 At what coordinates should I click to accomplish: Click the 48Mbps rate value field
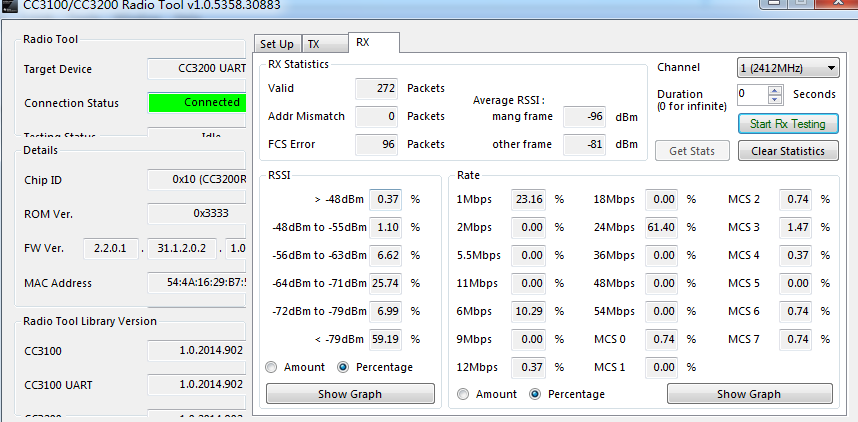(x=662, y=284)
